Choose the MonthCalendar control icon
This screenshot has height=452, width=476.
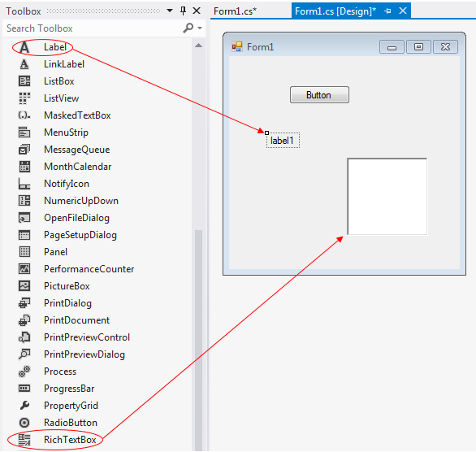tap(24, 167)
